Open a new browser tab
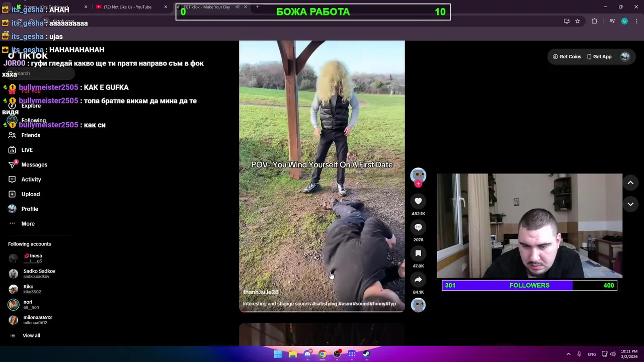Viewport: 644px width, 362px height. pos(258,7)
